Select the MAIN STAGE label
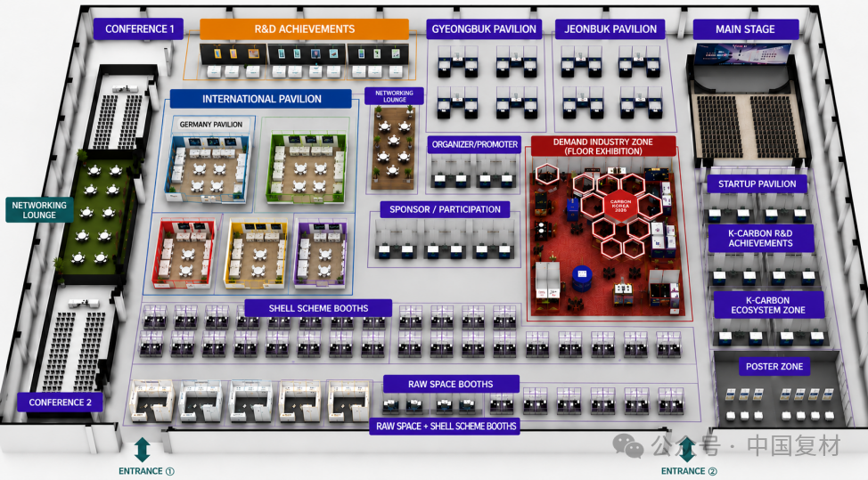Screen dimensions: 868x480 click(746, 29)
